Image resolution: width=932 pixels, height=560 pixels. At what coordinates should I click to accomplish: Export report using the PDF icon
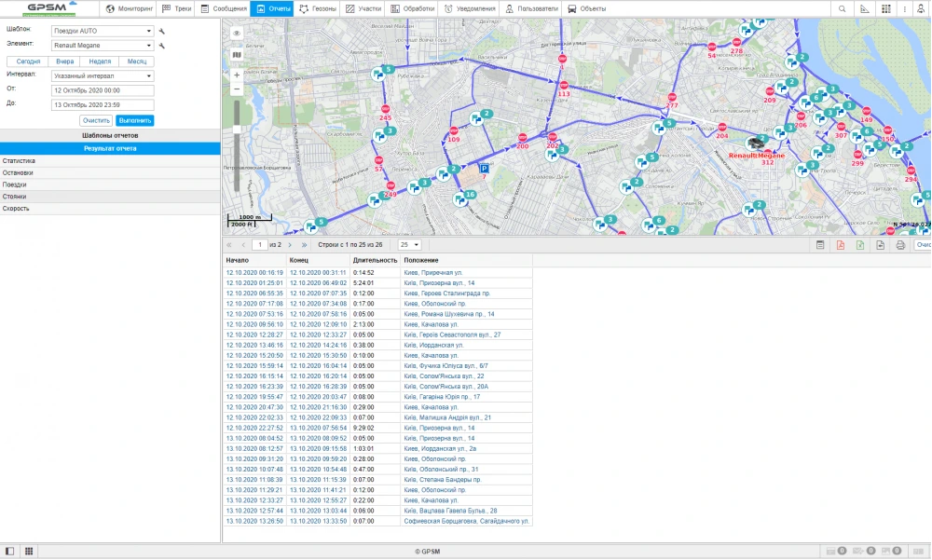click(840, 245)
